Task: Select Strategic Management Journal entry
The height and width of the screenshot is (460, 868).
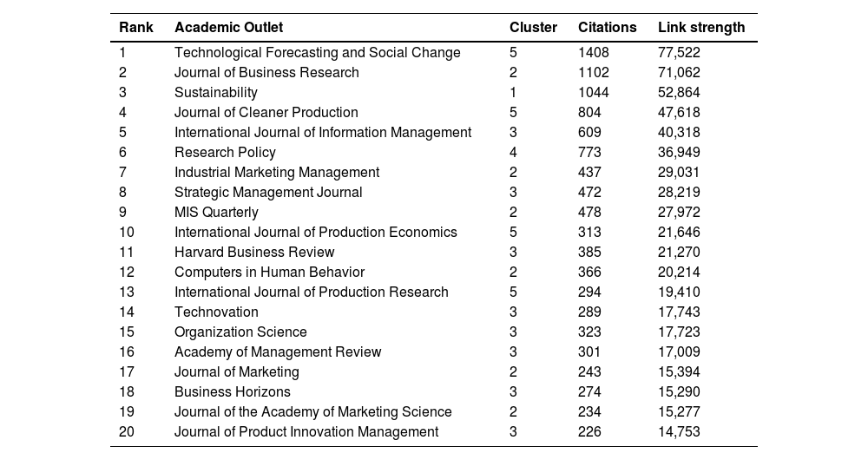Action: [x=268, y=193]
